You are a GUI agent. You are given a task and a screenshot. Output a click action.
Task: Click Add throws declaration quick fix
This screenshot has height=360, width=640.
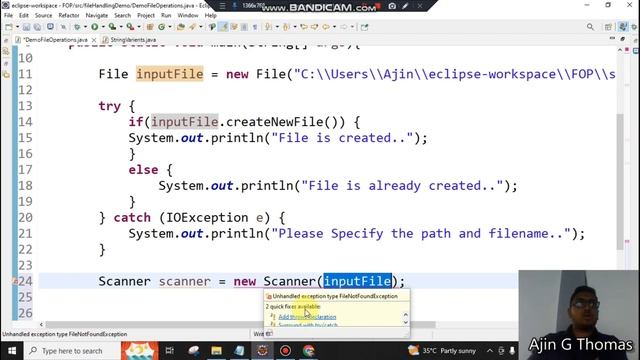[x=307, y=317]
